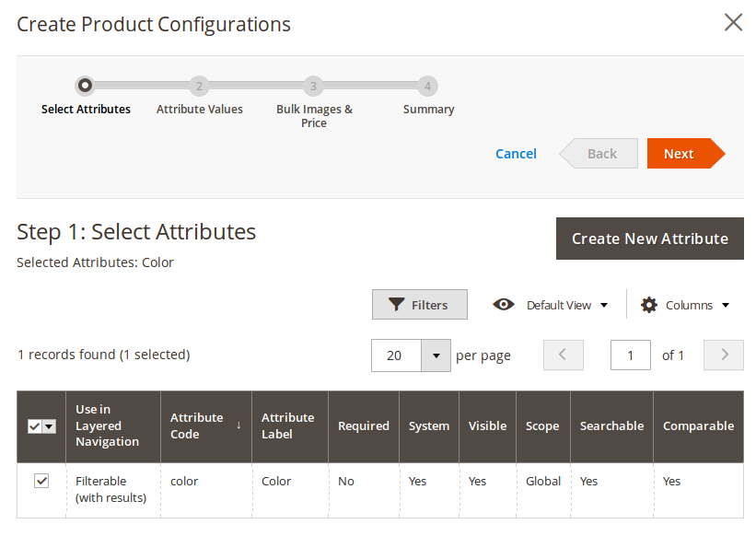Click the page number input field

tap(631, 355)
